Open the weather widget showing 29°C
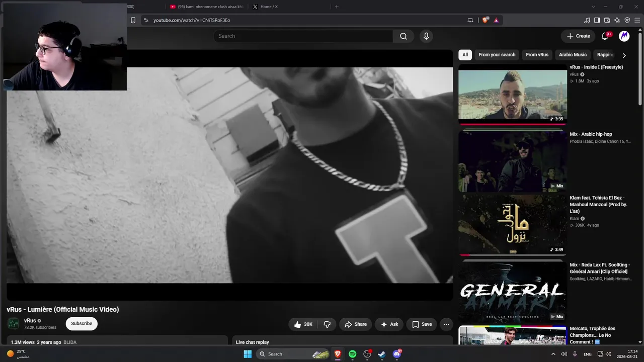Image resolution: width=644 pixels, height=362 pixels. tap(18, 354)
